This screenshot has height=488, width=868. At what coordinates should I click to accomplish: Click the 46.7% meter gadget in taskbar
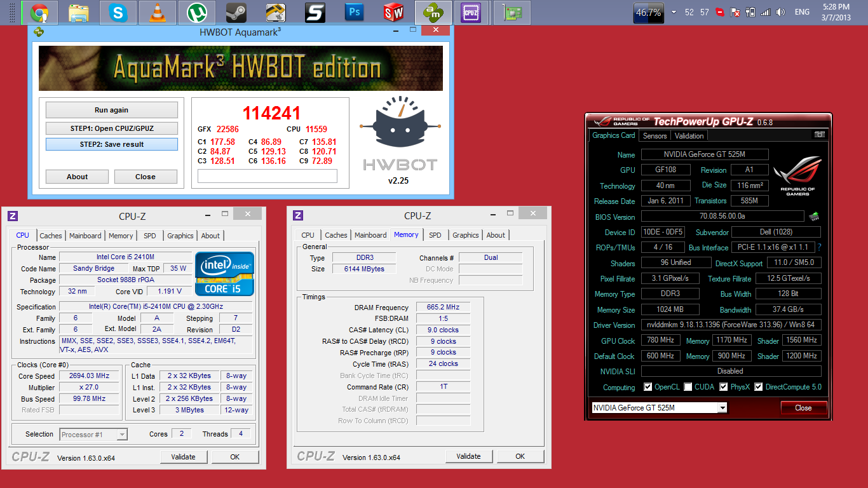click(x=649, y=12)
